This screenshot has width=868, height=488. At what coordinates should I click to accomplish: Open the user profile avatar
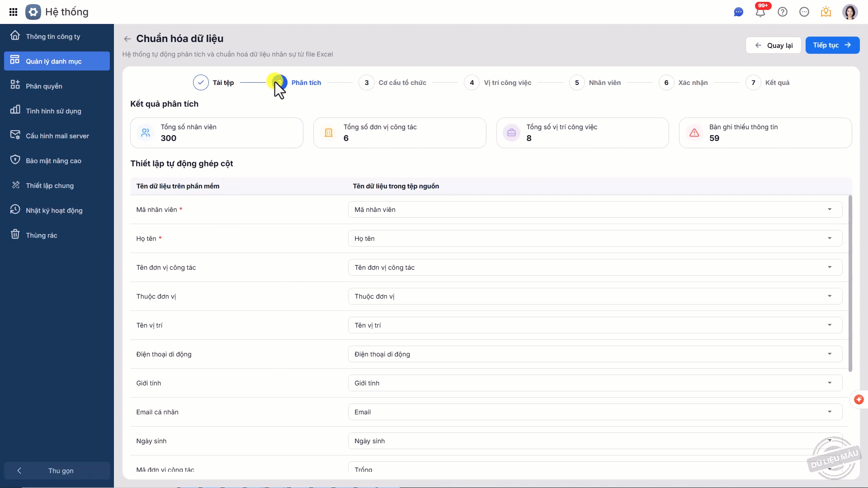pos(849,12)
